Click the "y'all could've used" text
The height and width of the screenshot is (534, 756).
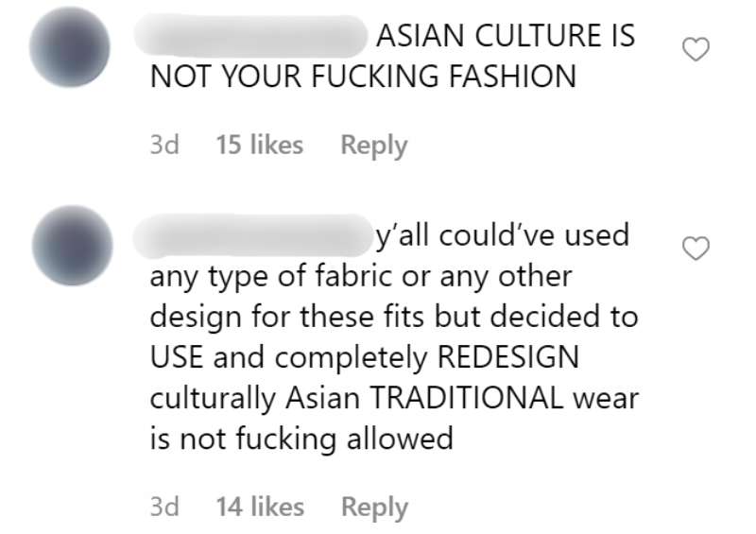(503, 236)
